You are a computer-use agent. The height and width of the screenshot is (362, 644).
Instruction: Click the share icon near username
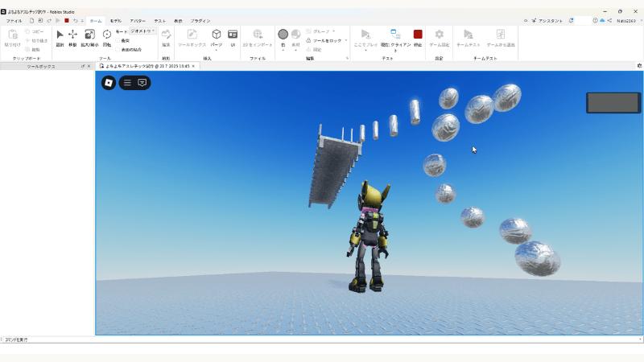pos(609,21)
